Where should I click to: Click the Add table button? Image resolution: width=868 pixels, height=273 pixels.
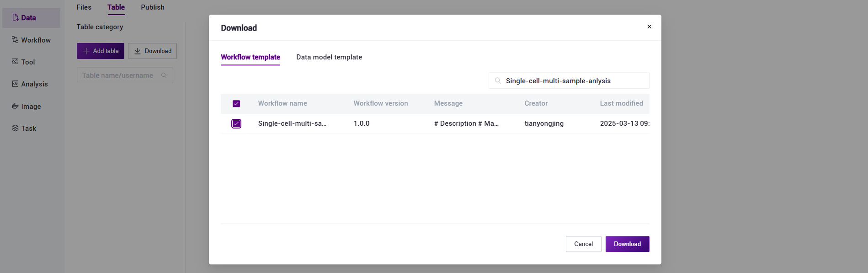100,51
